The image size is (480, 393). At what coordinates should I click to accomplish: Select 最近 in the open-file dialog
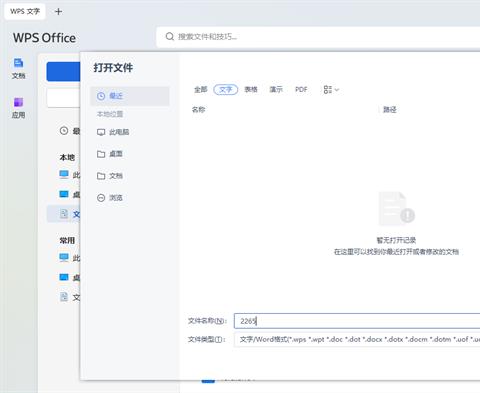click(130, 96)
